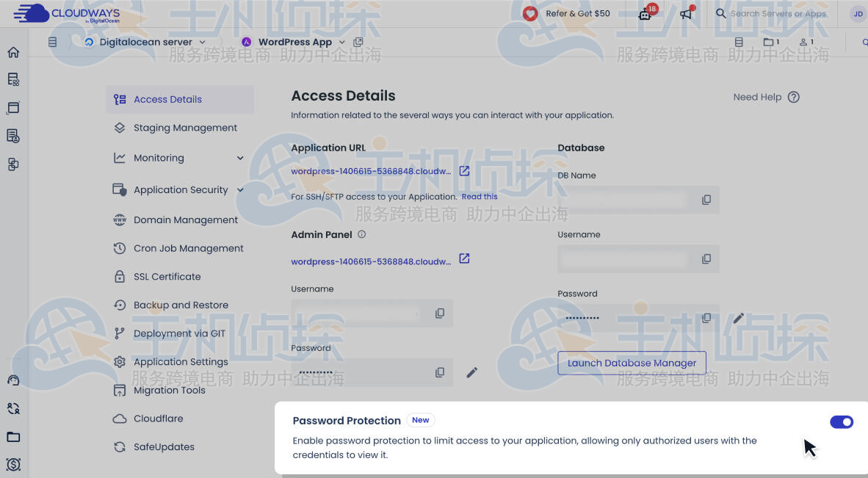868x478 pixels.
Task: Select Access Details in side menu
Action: click(x=180, y=100)
